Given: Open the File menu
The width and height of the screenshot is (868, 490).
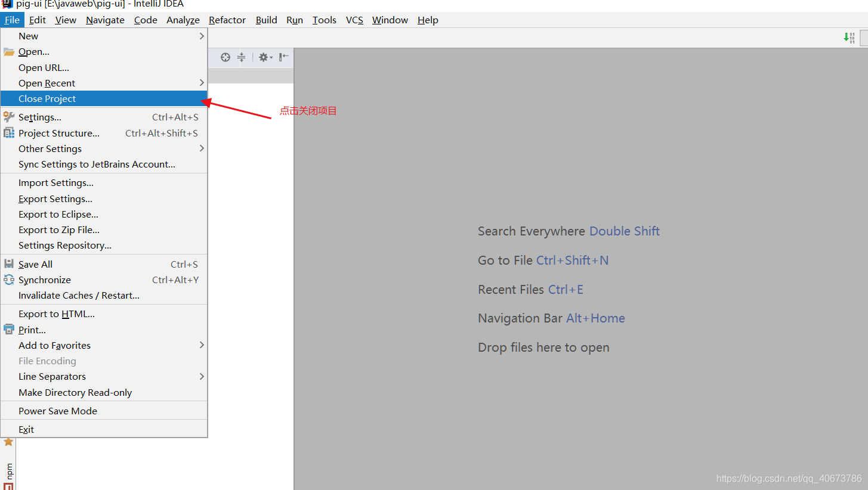Looking at the screenshot, I should 12,20.
